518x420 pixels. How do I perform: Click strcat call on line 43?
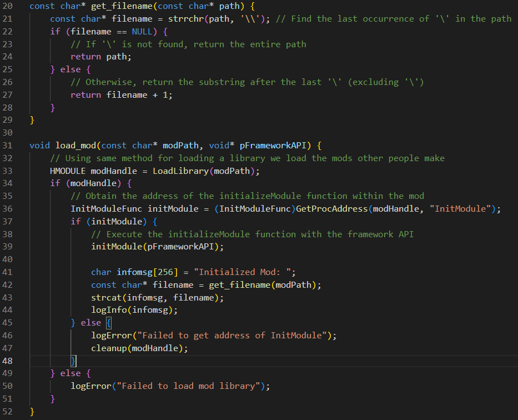[107, 298]
